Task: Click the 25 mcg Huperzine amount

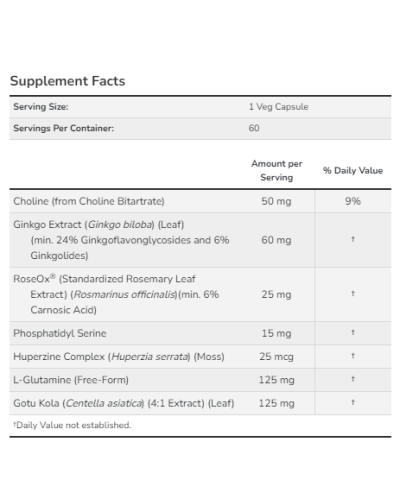Action: (276, 357)
